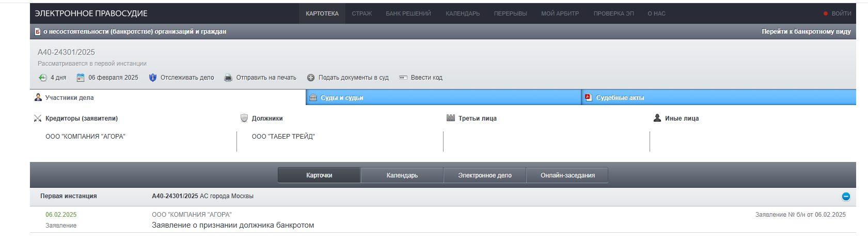Open the ПЕРЕРЫВЫ menu item

click(510, 13)
